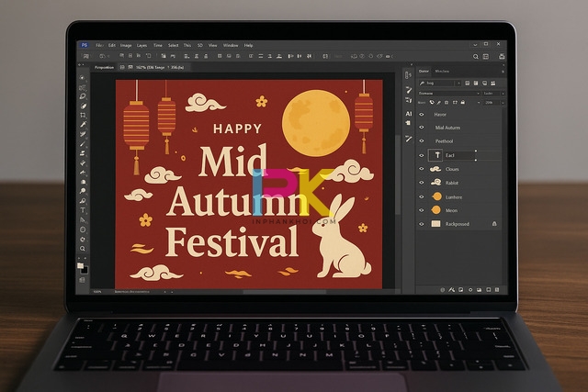Hide the Rabbit layer via eye icon

[422, 183]
